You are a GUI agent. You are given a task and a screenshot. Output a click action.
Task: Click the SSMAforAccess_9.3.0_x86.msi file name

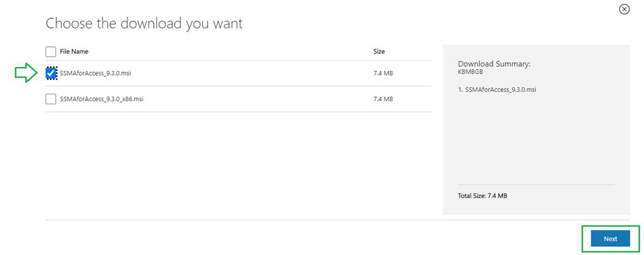(x=101, y=99)
